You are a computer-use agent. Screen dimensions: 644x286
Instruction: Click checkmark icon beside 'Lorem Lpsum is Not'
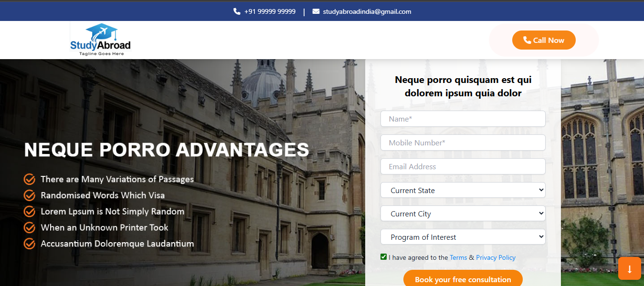30,212
